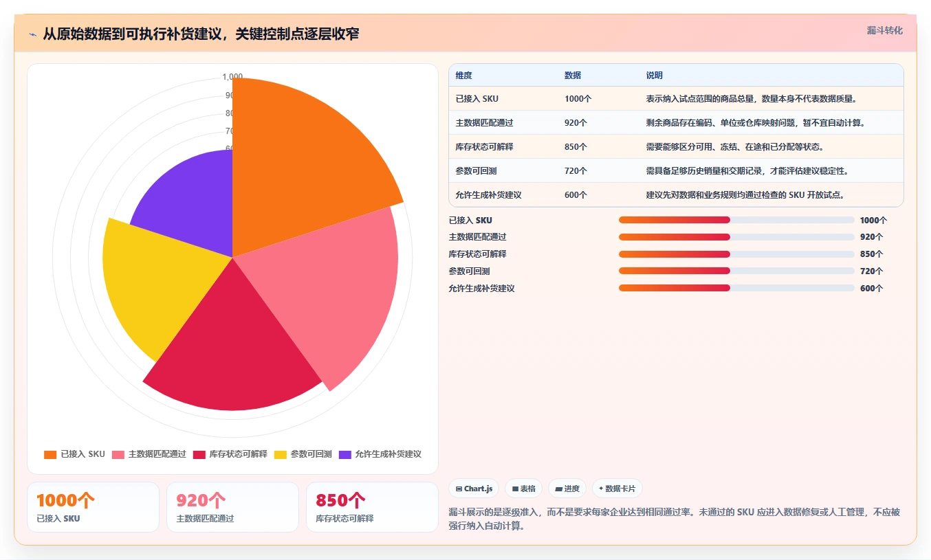Click the 1,000 axis label on chart
931x560 pixels.
point(232,77)
